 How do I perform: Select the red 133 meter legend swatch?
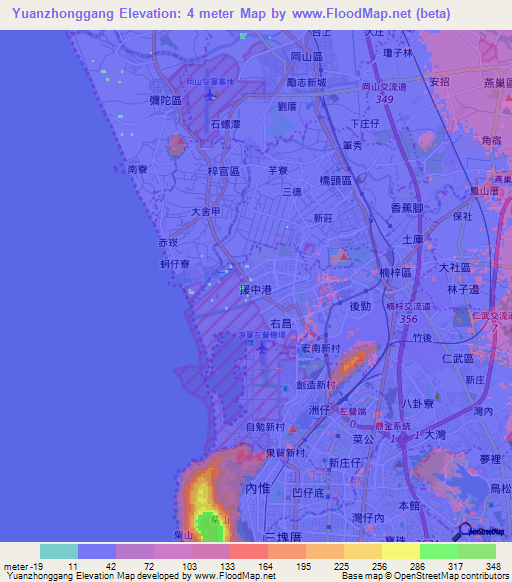(x=249, y=551)
